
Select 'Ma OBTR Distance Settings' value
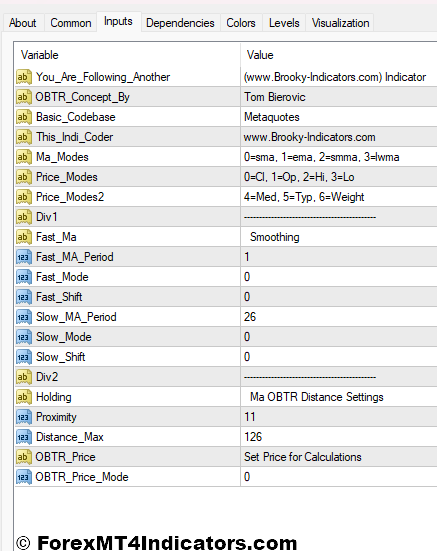(339, 397)
